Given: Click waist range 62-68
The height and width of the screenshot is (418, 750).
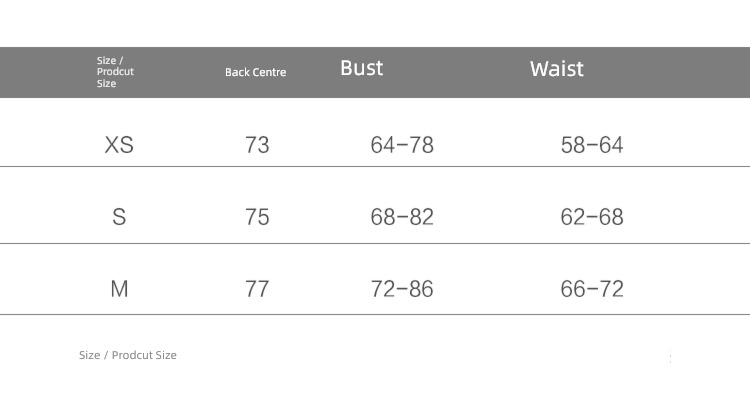Looking at the screenshot, I should pos(592,217).
